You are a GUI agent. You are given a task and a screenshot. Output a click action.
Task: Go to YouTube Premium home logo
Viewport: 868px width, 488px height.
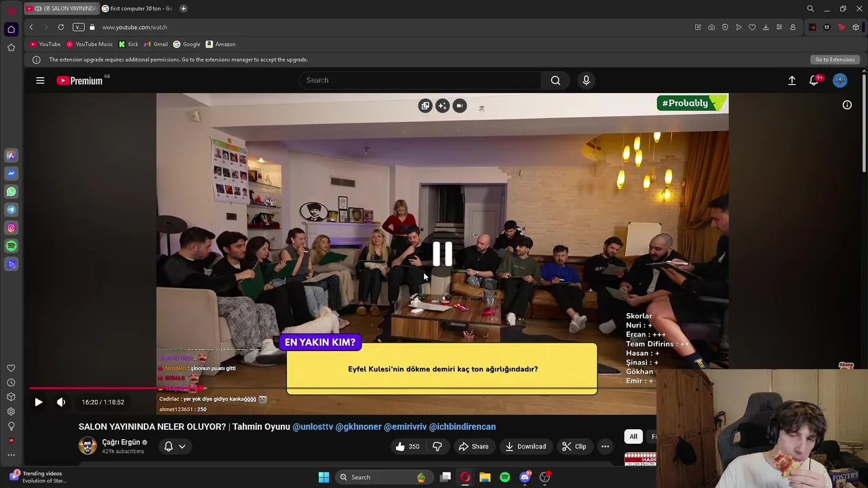79,81
